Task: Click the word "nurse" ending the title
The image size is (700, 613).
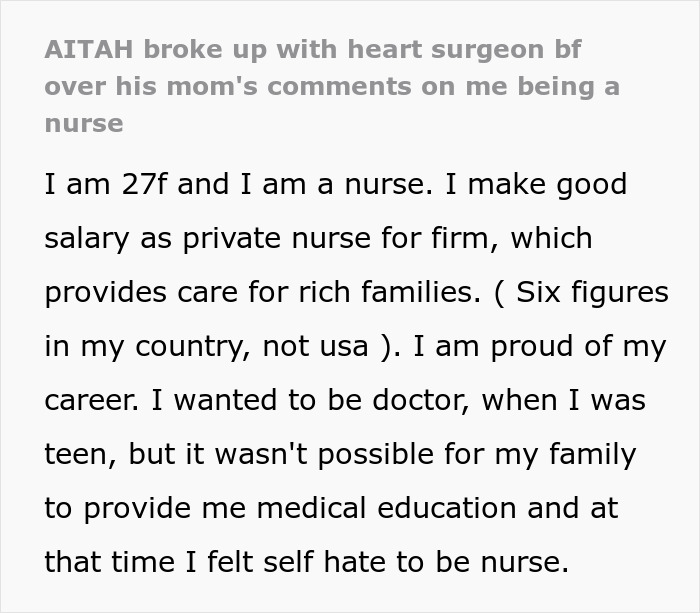Action: pyautogui.click(x=84, y=124)
